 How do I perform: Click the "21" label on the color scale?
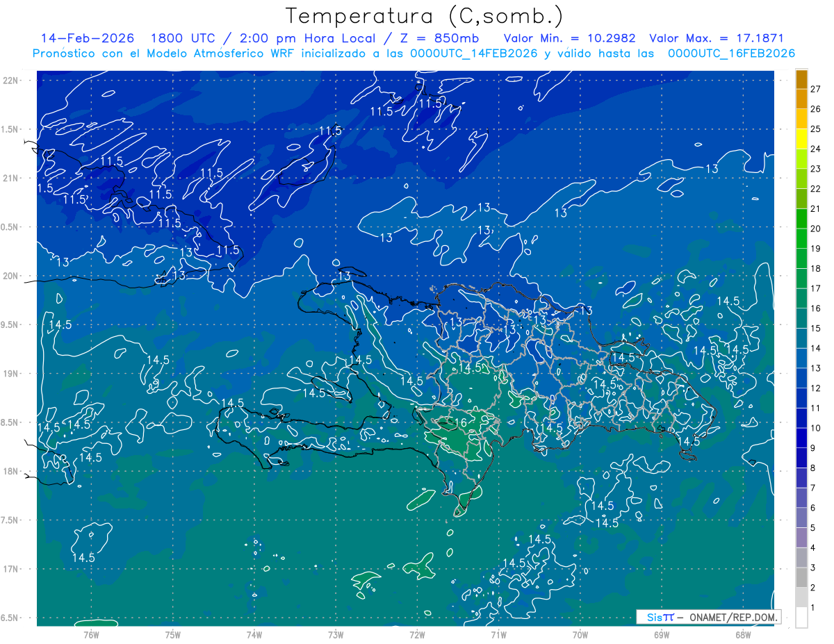tap(815, 208)
